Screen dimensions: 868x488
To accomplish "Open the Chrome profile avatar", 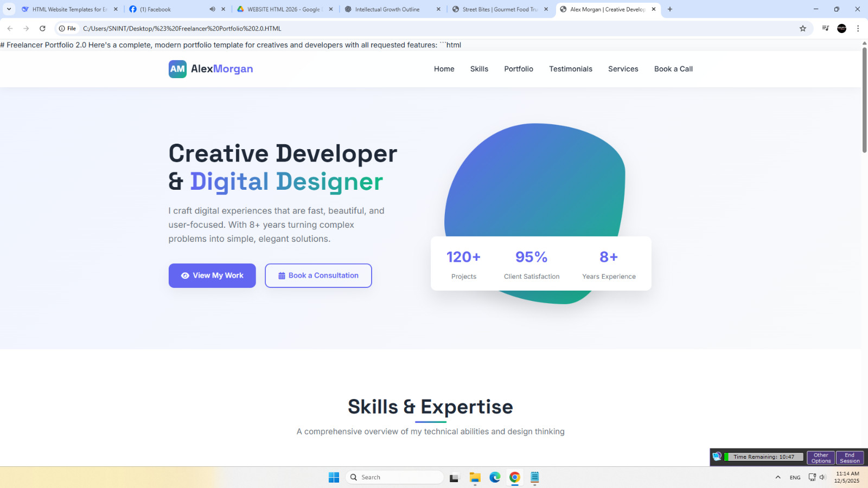I will 841,28.
